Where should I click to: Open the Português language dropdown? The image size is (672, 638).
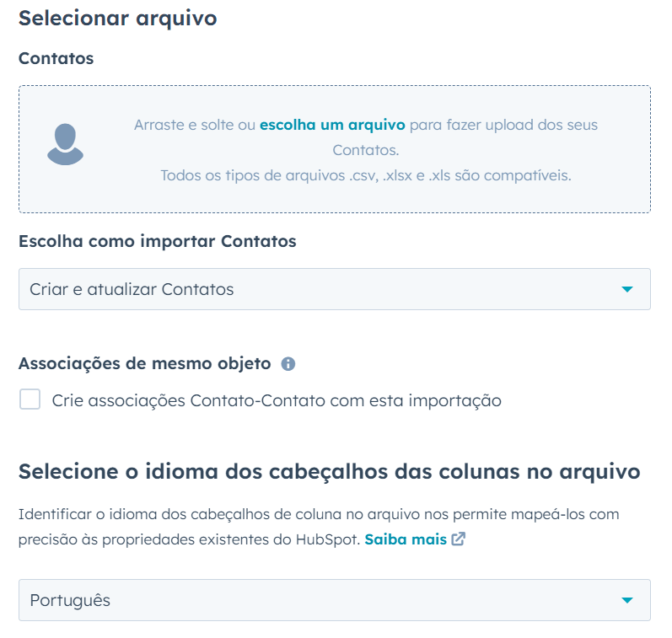(334, 600)
